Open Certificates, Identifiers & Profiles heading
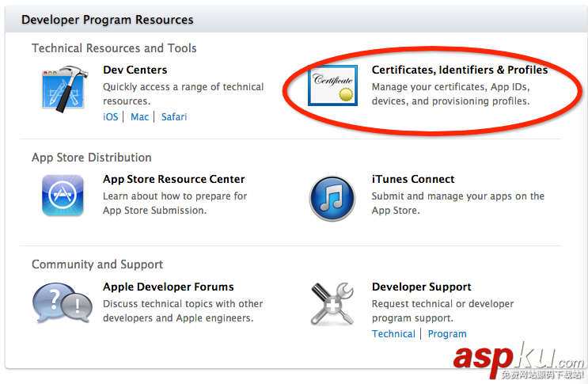Image resolution: width=588 pixels, height=384 pixels. click(460, 70)
